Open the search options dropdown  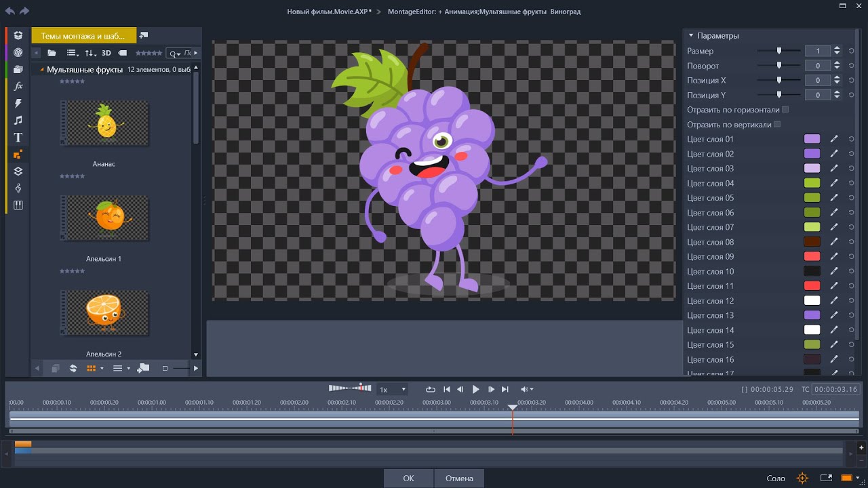pyautogui.click(x=175, y=54)
